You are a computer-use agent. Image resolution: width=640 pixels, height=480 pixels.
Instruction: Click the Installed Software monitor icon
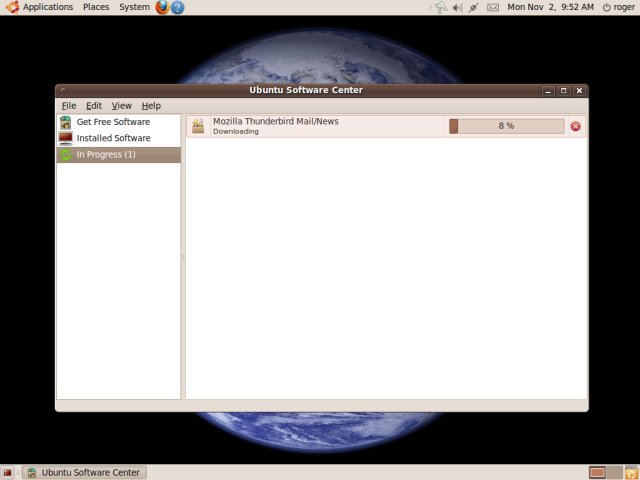click(x=65, y=138)
